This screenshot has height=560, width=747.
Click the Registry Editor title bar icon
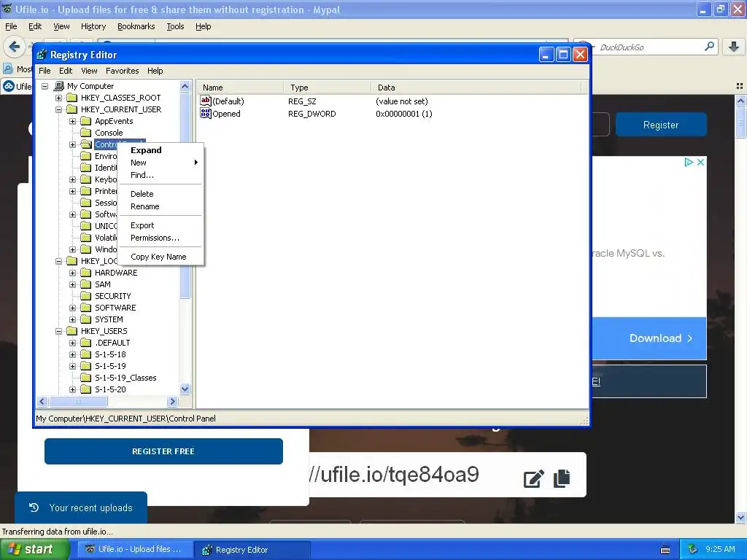[42, 55]
